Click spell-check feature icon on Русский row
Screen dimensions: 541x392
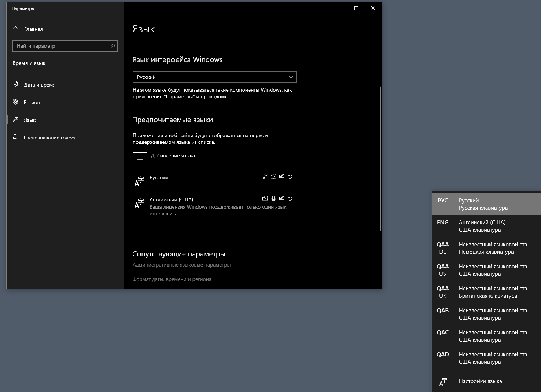(290, 177)
